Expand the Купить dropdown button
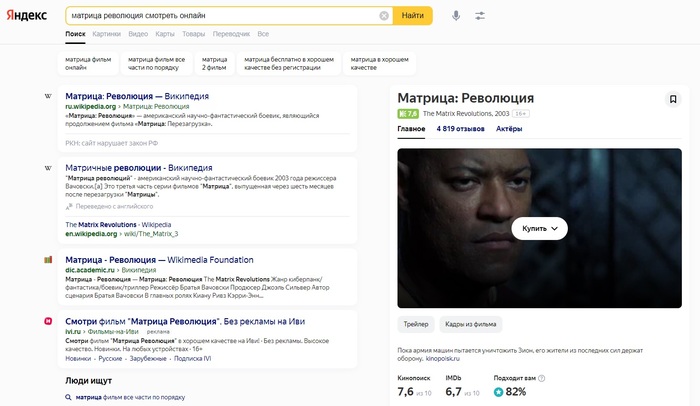The width and height of the screenshot is (700, 406). click(x=539, y=228)
